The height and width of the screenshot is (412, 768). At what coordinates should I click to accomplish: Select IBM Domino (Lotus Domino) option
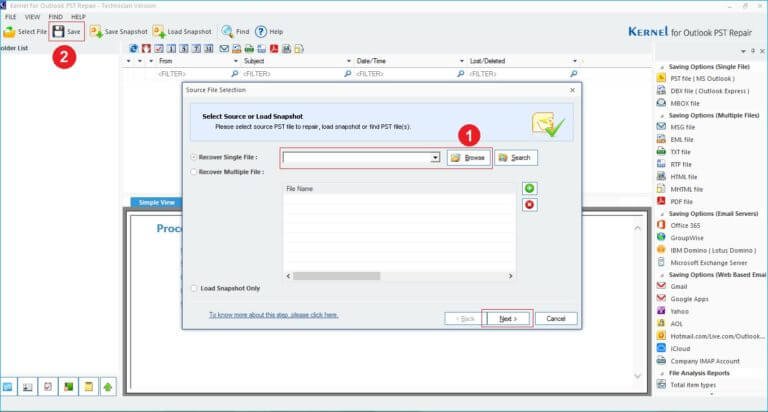[706, 250]
